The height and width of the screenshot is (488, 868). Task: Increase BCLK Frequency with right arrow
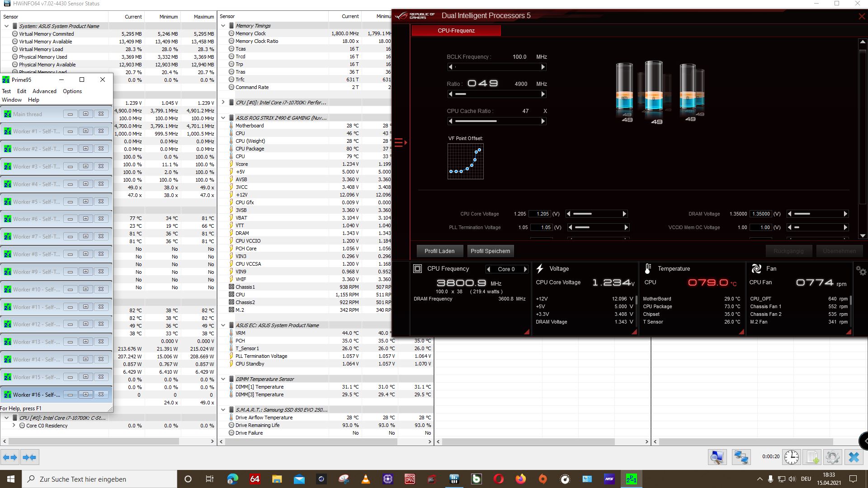543,67
